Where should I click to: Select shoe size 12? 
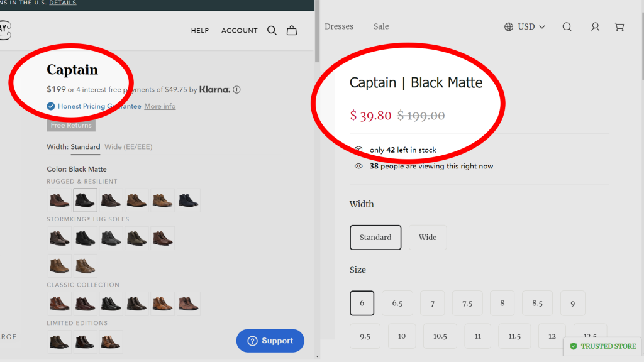coord(552,336)
